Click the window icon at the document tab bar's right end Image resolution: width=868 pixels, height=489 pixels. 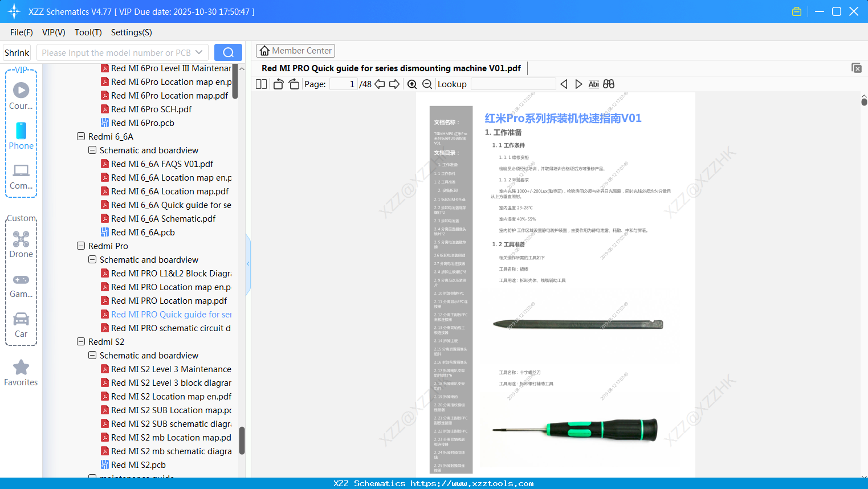click(x=857, y=68)
